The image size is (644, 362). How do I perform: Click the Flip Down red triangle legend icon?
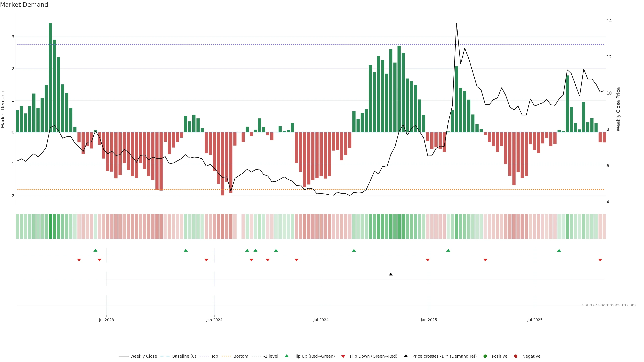pos(343,356)
